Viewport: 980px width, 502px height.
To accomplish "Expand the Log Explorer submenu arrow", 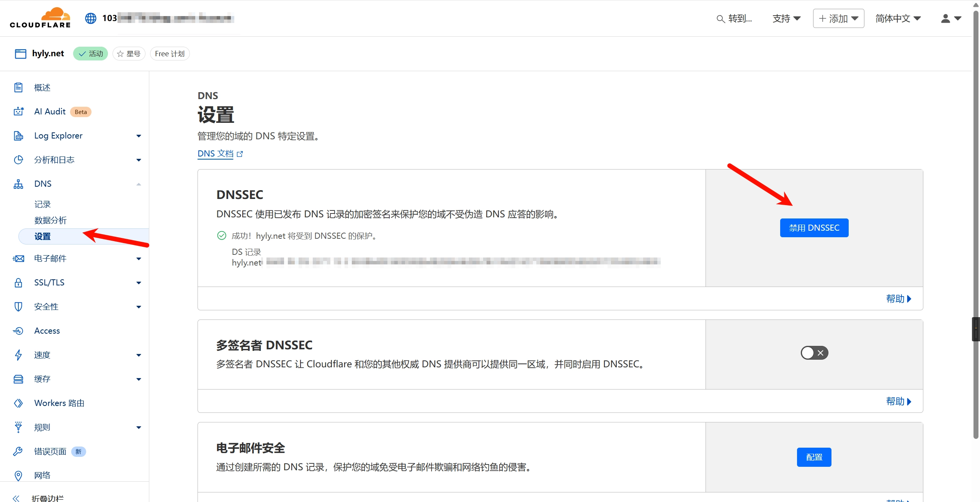I will [x=139, y=136].
